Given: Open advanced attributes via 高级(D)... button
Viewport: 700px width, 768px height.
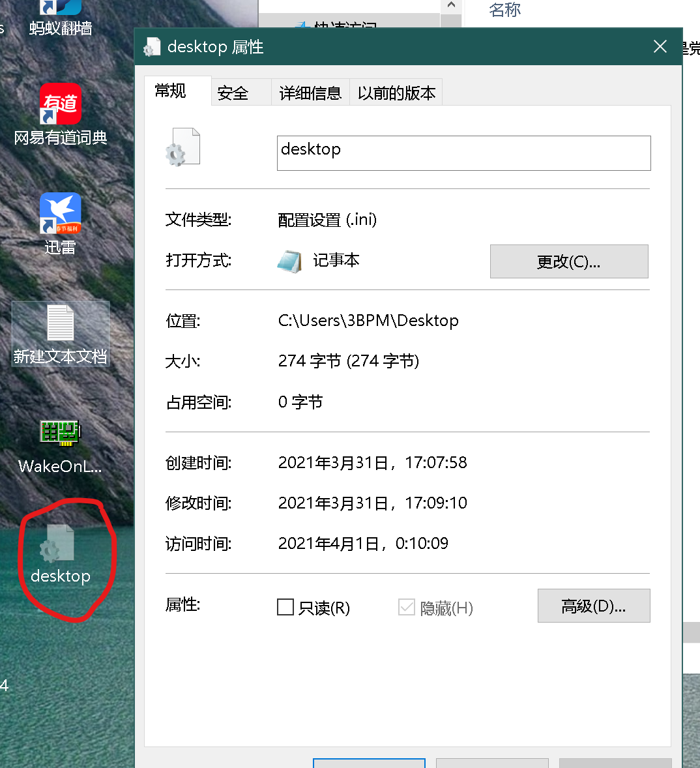Looking at the screenshot, I should point(593,606).
